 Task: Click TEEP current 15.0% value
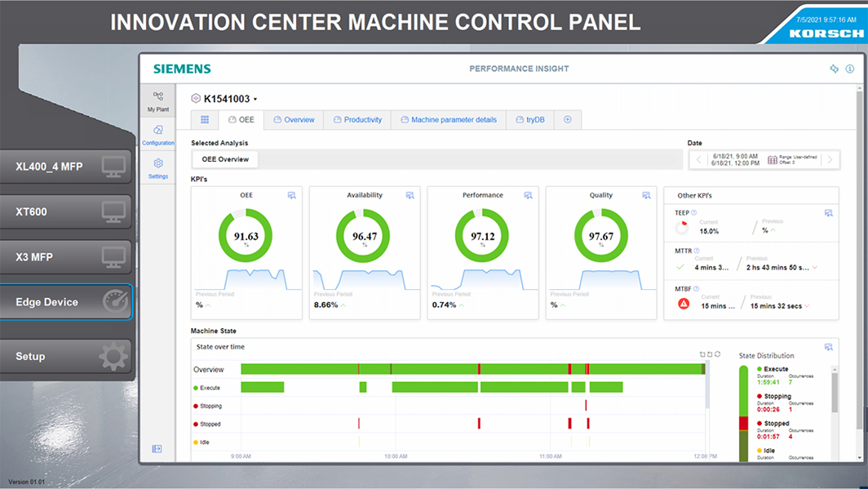(709, 232)
